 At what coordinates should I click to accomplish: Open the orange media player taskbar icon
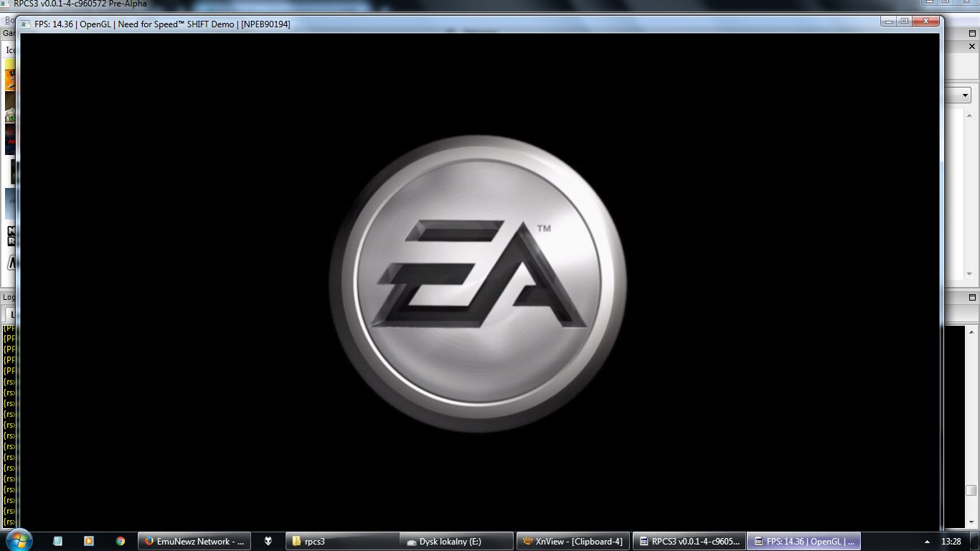point(89,541)
